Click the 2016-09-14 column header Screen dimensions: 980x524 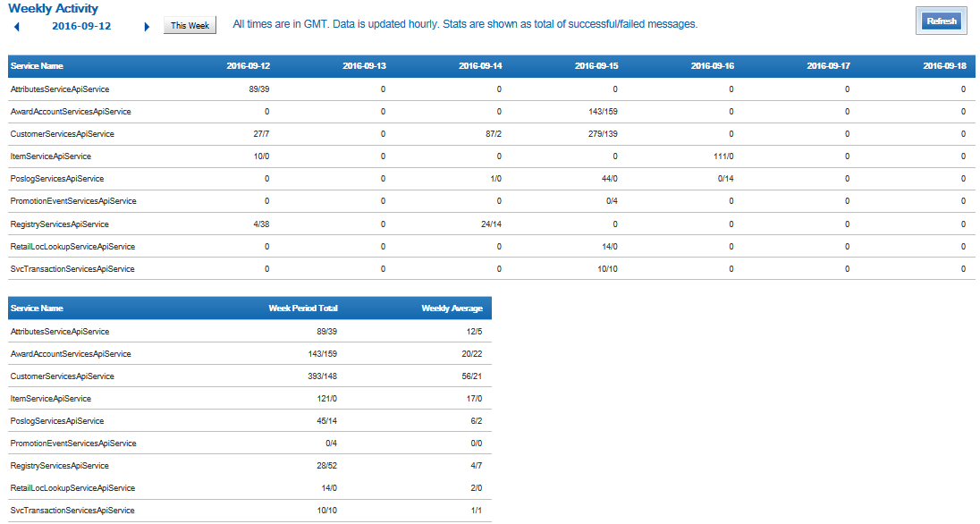tap(480, 65)
